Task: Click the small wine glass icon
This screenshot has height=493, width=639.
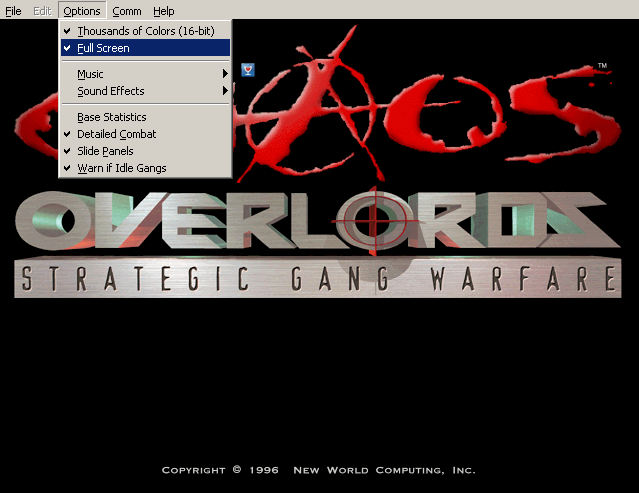Action: click(248, 70)
